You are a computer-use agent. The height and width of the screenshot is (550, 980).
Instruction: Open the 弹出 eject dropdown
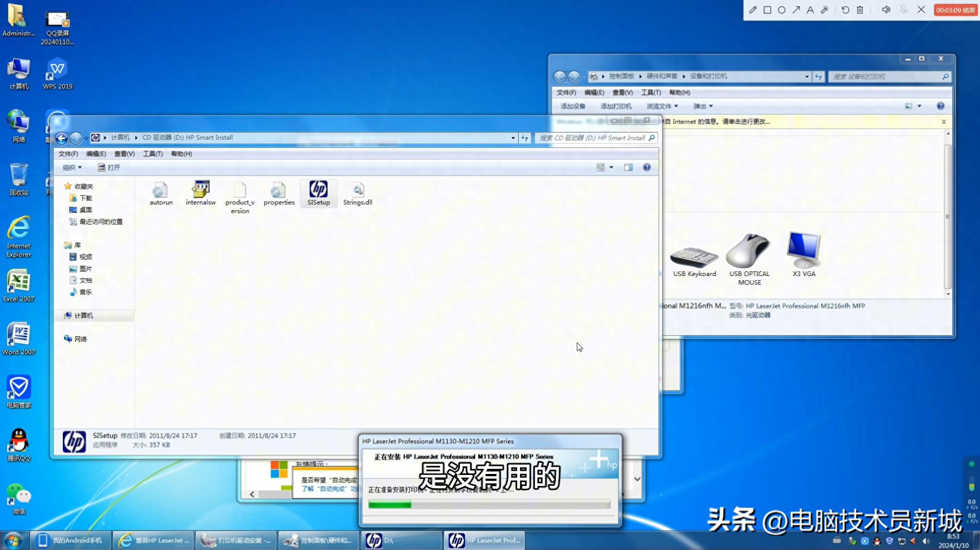[703, 106]
